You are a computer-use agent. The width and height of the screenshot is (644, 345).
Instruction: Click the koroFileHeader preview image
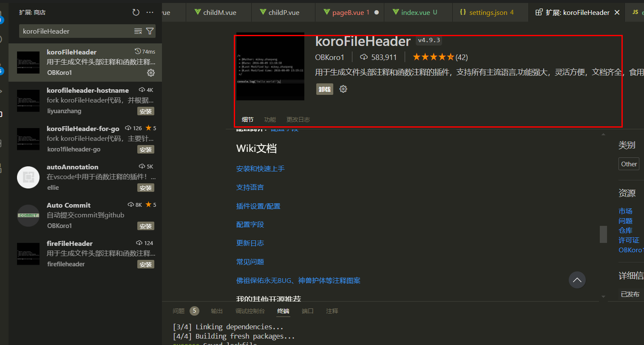click(270, 66)
